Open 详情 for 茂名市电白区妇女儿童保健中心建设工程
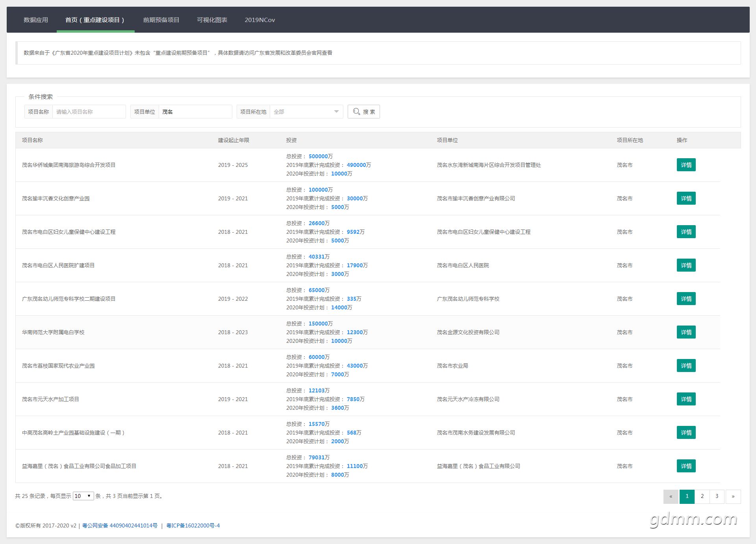 (x=686, y=232)
